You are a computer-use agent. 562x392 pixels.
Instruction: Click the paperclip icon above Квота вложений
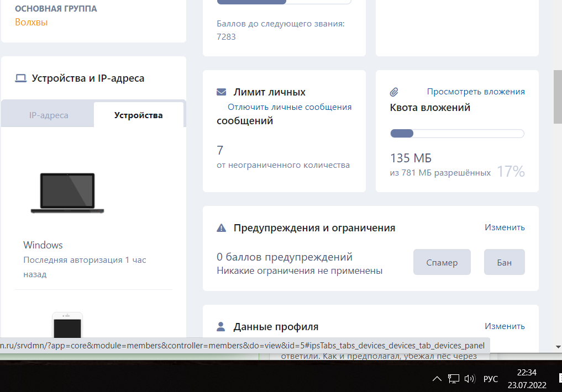pyautogui.click(x=394, y=92)
